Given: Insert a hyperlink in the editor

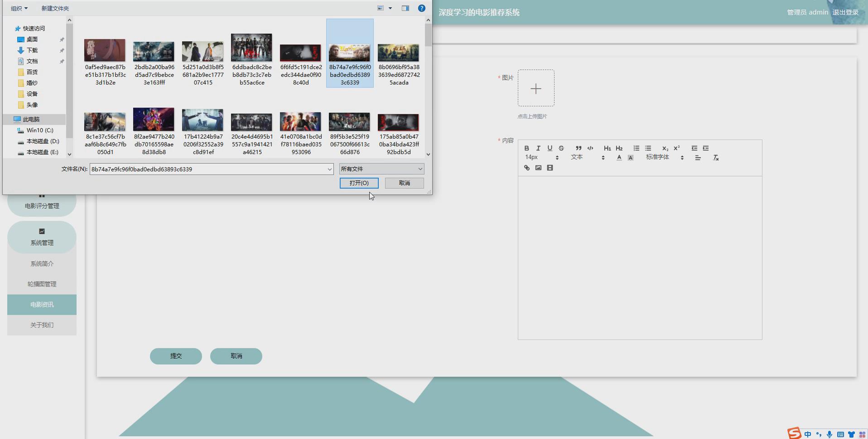Looking at the screenshot, I should click(x=526, y=168).
